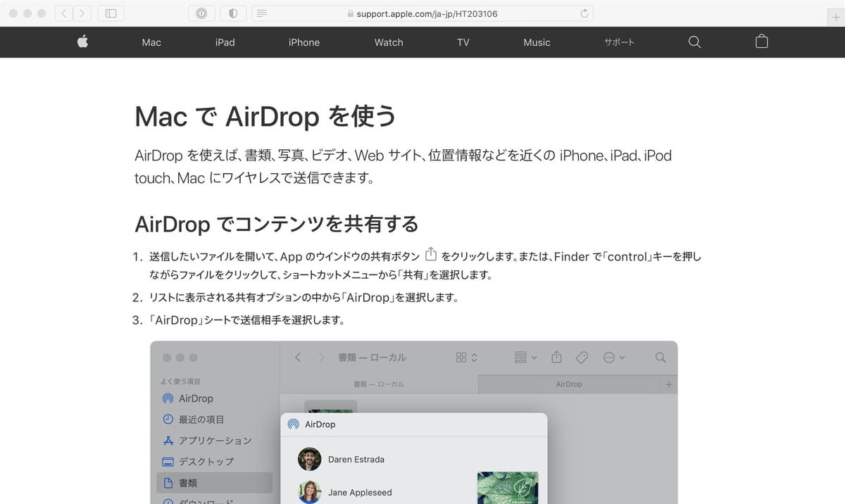Click the leaf image thumbnail in AirDrop sheet
The image size is (845, 504).
tap(507, 488)
